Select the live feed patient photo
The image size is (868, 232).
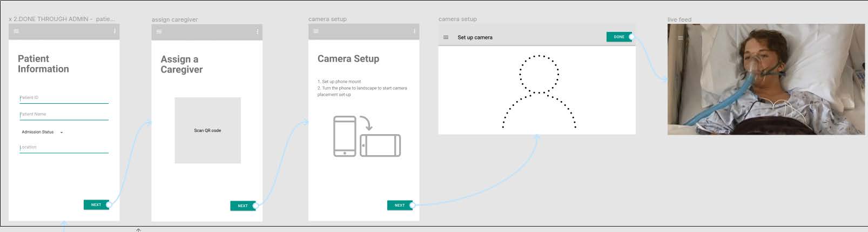pyautogui.click(x=766, y=79)
